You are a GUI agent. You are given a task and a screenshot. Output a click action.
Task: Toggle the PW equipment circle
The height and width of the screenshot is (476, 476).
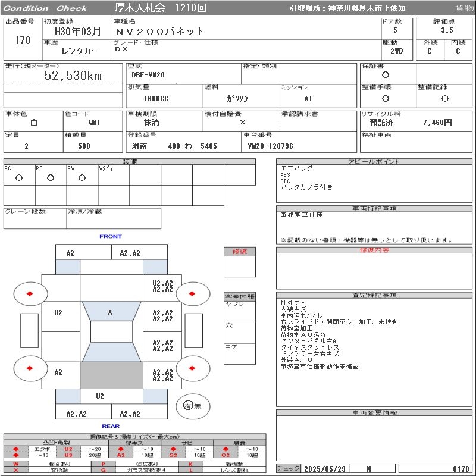(82, 177)
